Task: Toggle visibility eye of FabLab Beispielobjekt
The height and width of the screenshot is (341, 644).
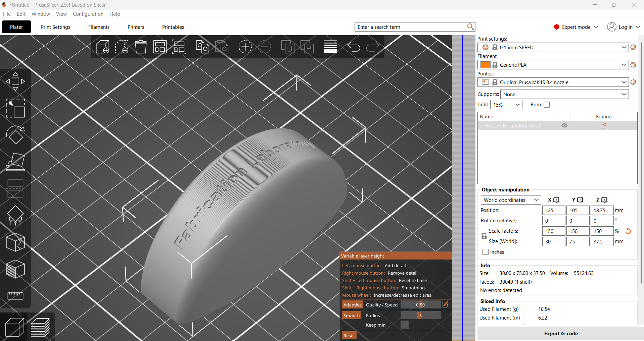Action: (564, 125)
